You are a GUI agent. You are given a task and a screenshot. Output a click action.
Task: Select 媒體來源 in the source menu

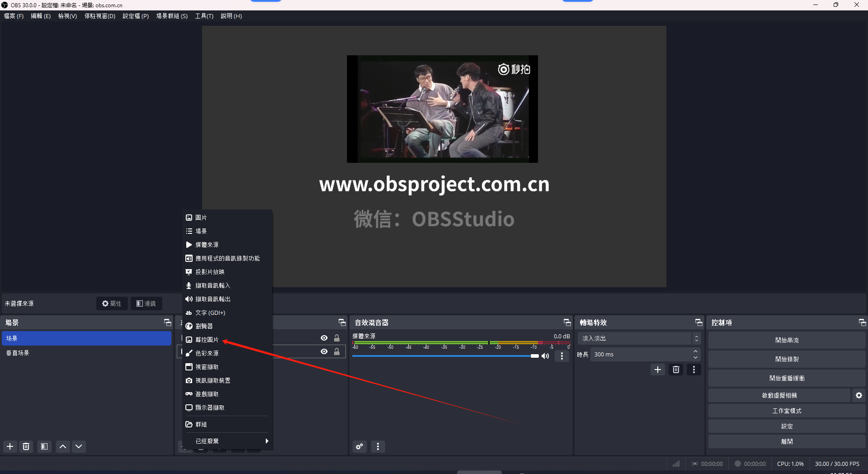click(227, 245)
